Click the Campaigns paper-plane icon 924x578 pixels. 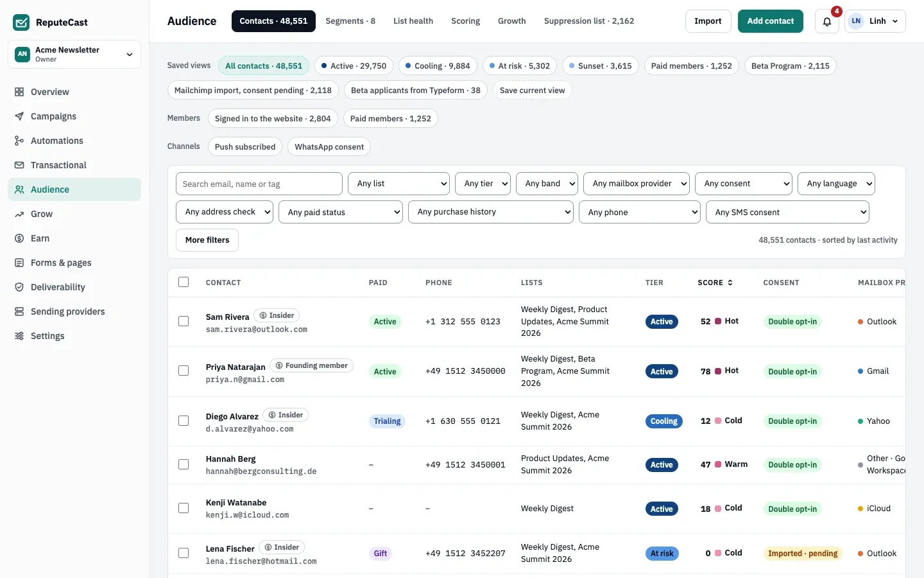(x=19, y=116)
